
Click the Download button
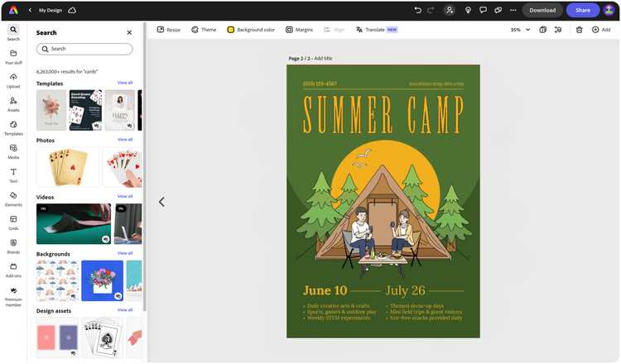[x=542, y=10]
